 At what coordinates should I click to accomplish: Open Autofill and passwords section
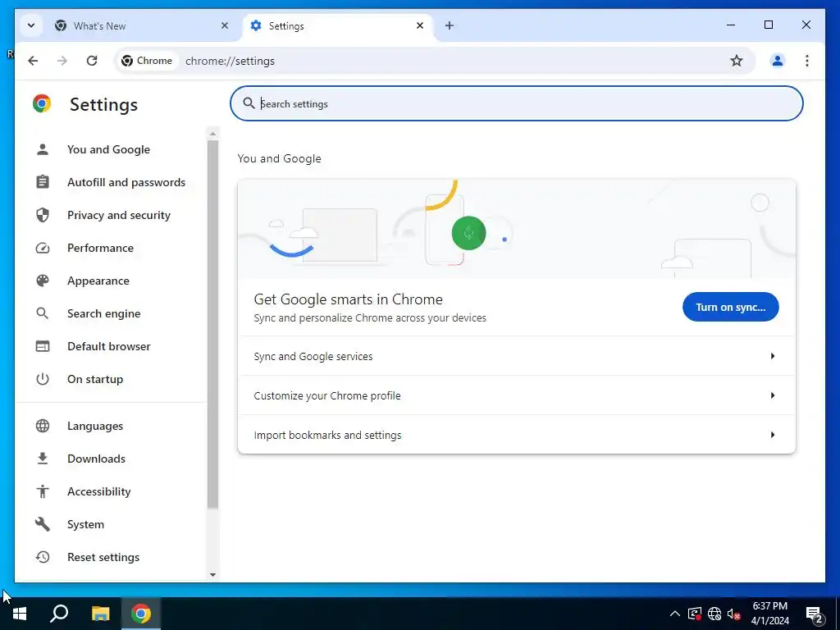[x=126, y=182]
